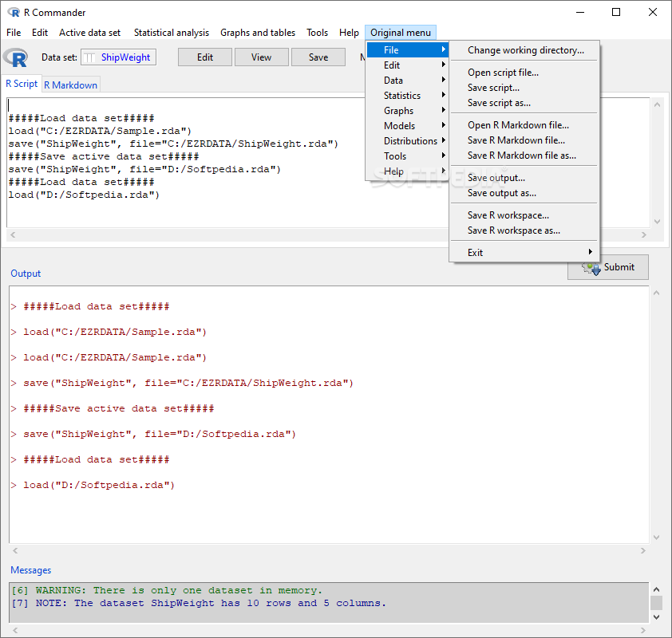Viewport: 672px width, 638px height.
Task: Choose Save script as...
Action: pos(524,103)
